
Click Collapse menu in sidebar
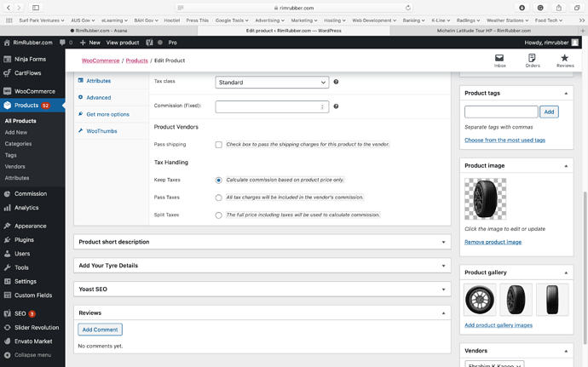pyautogui.click(x=32, y=355)
